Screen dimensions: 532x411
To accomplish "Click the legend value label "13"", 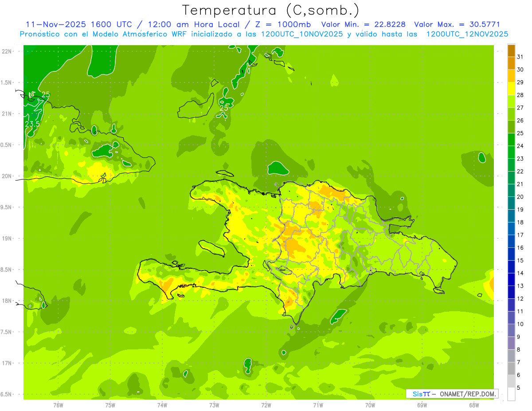I will [x=520, y=286].
